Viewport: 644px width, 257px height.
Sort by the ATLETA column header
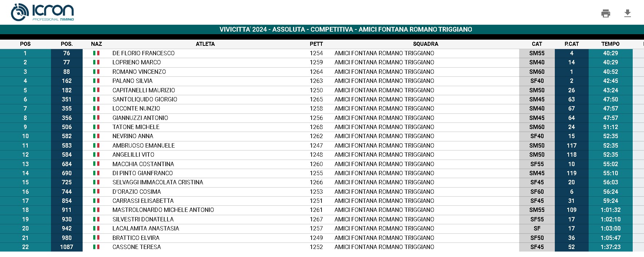(205, 44)
